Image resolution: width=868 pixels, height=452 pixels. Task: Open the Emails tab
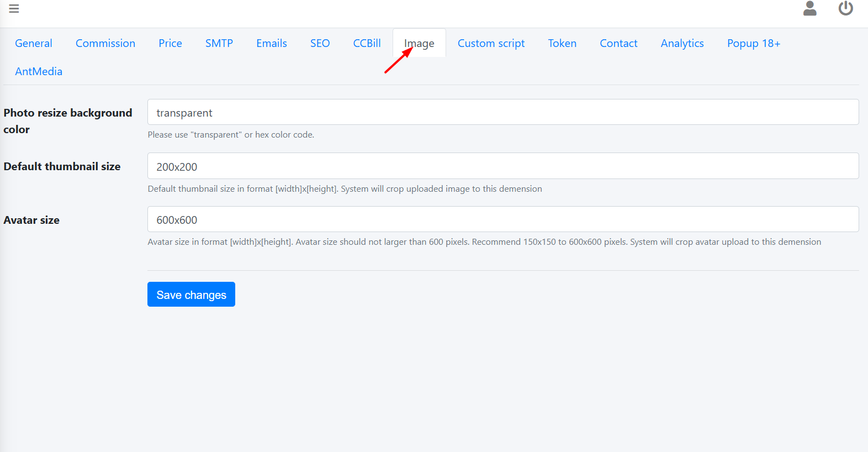pyautogui.click(x=272, y=43)
